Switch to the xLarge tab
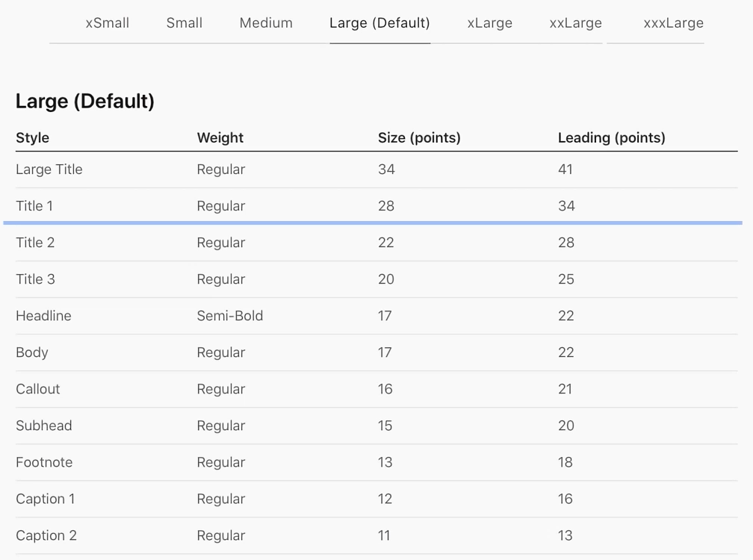 [490, 23]
